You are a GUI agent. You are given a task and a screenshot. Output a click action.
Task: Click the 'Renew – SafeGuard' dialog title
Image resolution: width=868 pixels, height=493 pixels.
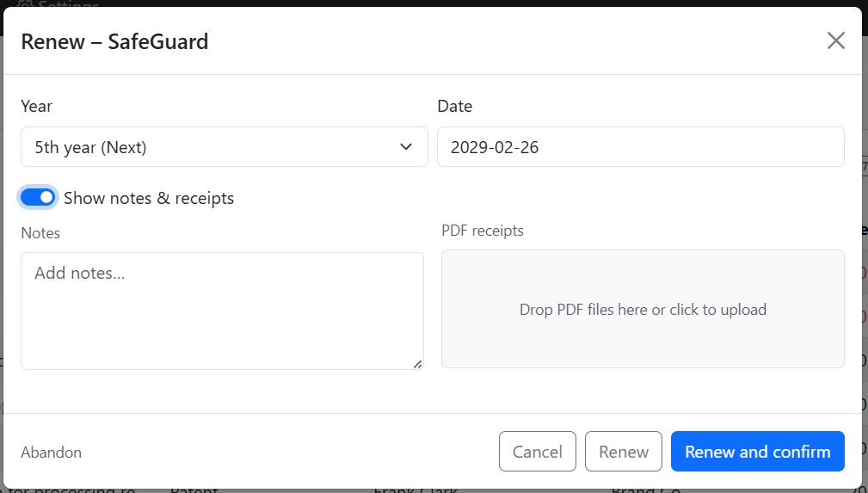pyautogui.click(x=114, y=40)
